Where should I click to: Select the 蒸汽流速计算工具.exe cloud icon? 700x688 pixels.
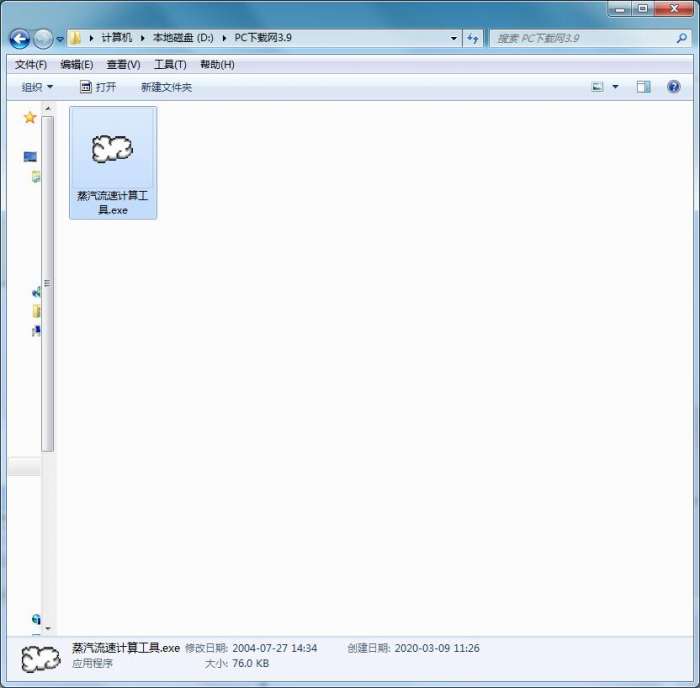pos(112,149)
